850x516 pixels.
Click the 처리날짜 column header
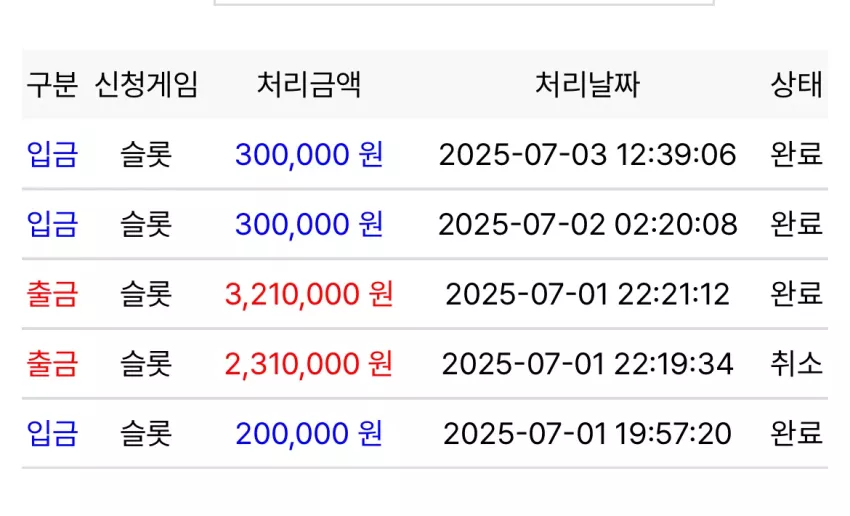588,85
